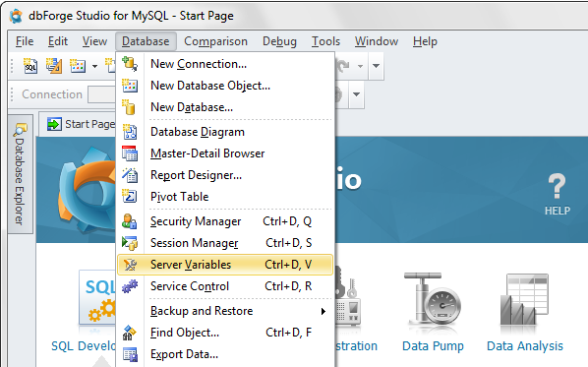588x367 pixels.
Task: Open the Debug menu
Action: [x=279, y=41]
